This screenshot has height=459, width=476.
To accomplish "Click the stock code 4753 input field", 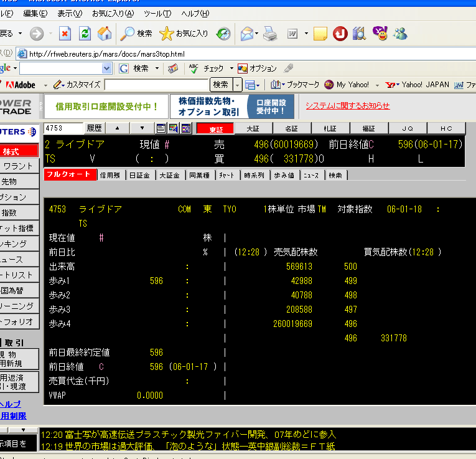I will point(63,128).
